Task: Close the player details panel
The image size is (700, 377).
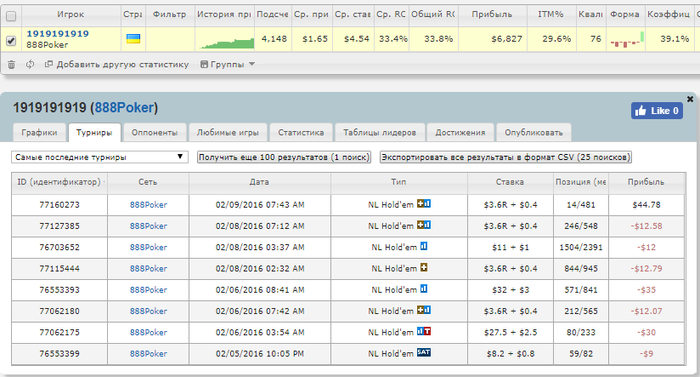Action: point(690,99)
